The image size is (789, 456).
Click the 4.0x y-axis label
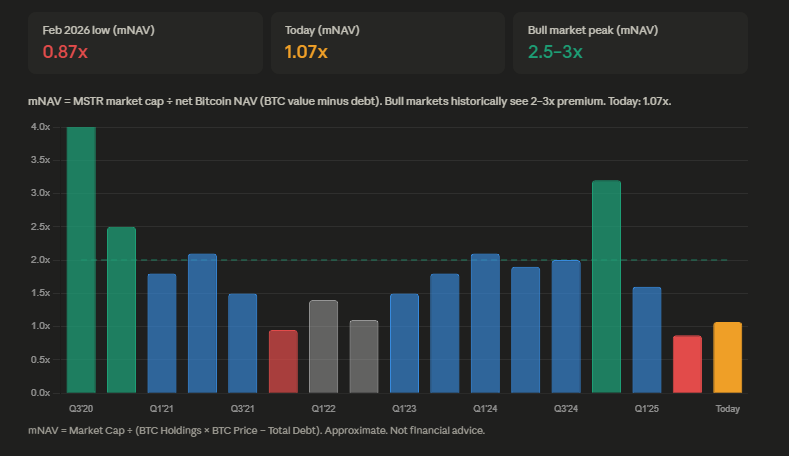[40, 127]
